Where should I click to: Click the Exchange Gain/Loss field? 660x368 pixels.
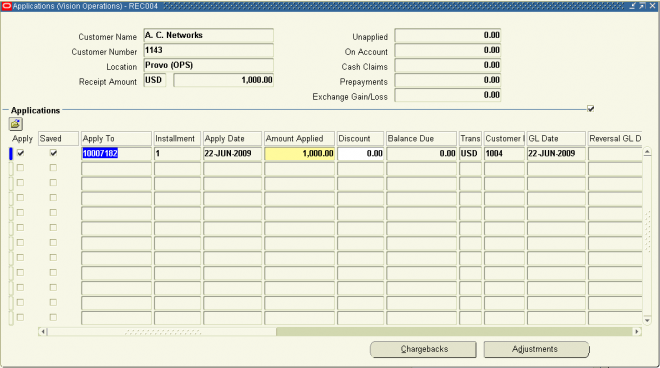pos(447,95)
